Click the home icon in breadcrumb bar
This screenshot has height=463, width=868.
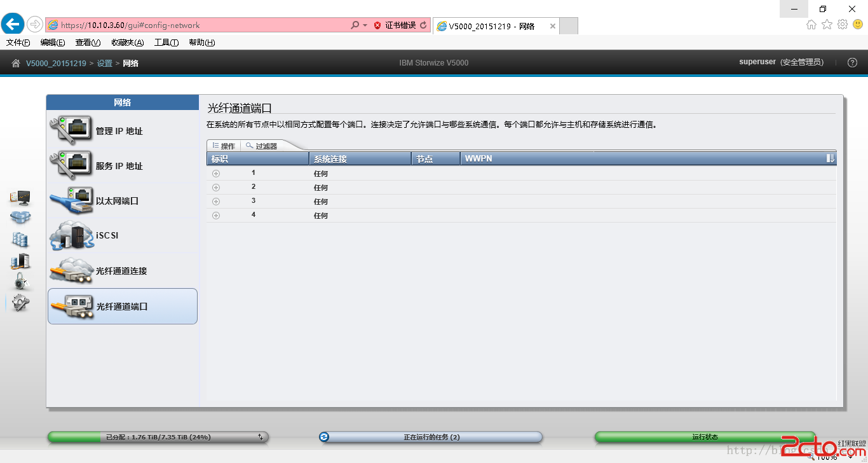[16, 63]
